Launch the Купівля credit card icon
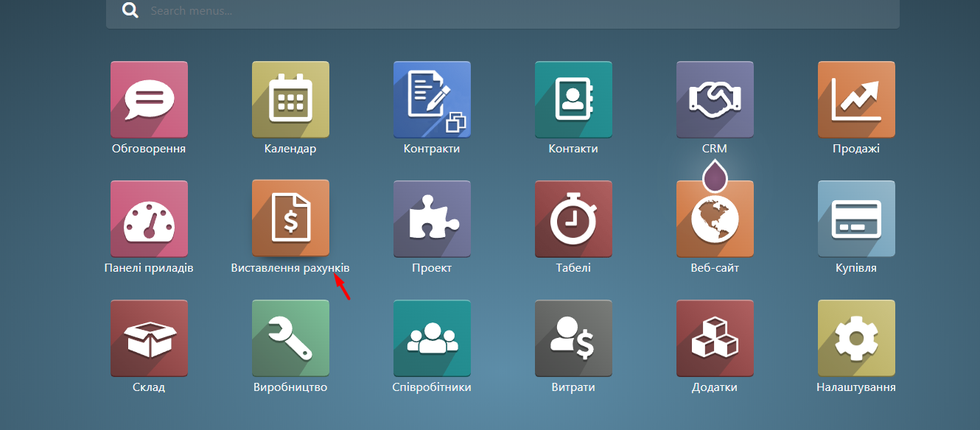The height and width of the screenshot is (430, 980). [x=856, y=219]
